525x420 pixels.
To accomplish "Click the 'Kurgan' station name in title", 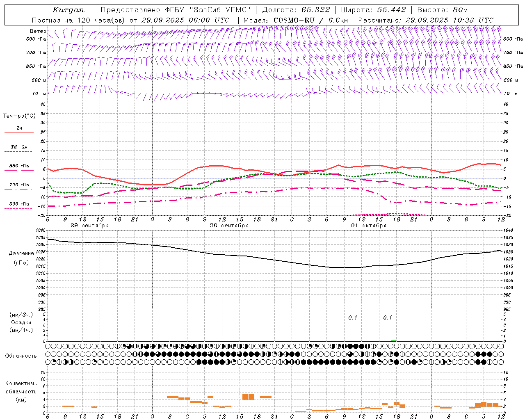I will pyautogui.click(x=68, y=10).
